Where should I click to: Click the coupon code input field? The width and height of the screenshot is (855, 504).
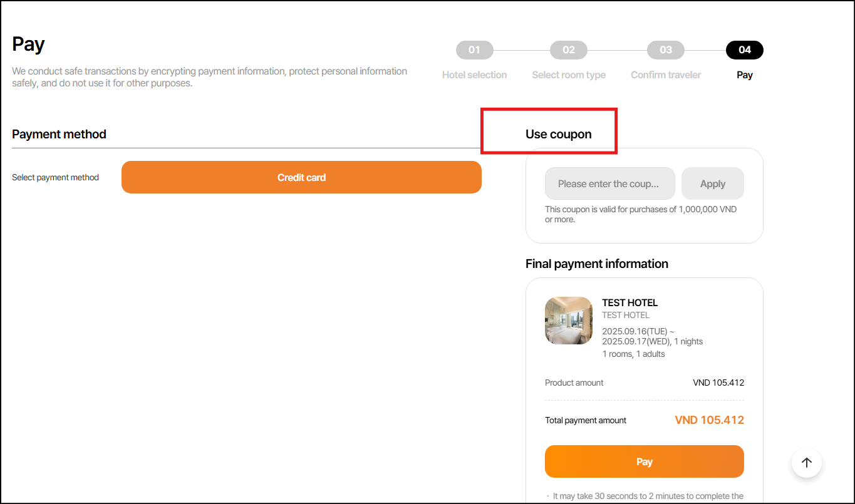point(609,183)
